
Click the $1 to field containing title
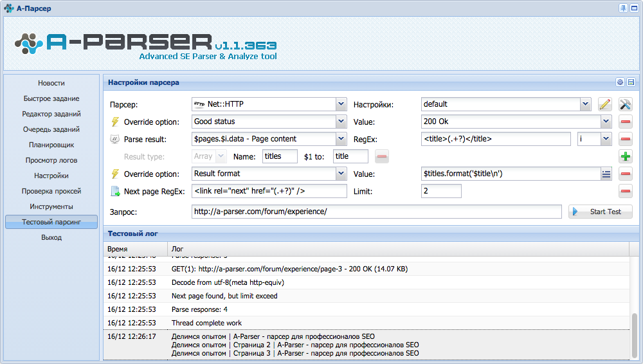click(350, 156)
